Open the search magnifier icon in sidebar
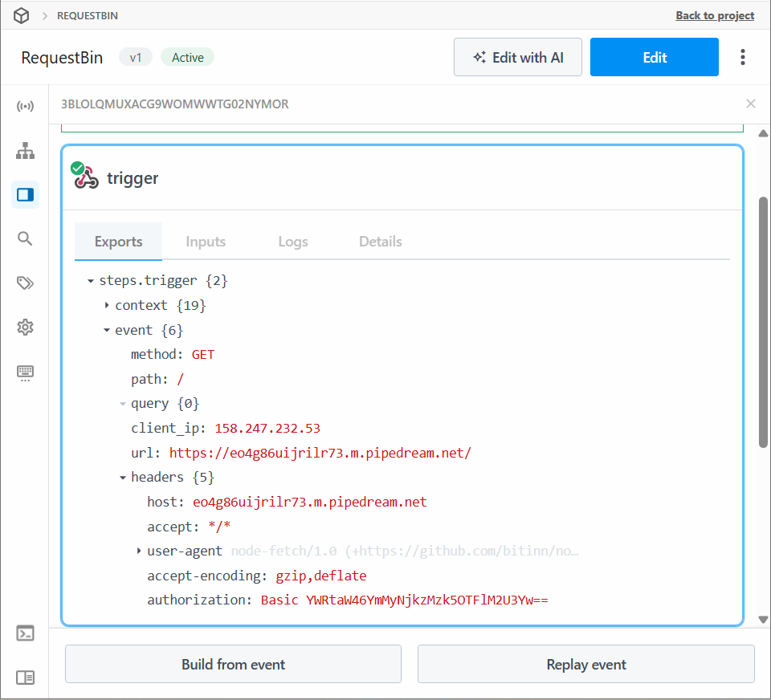The image size is (771, 700). click(25, 238)
